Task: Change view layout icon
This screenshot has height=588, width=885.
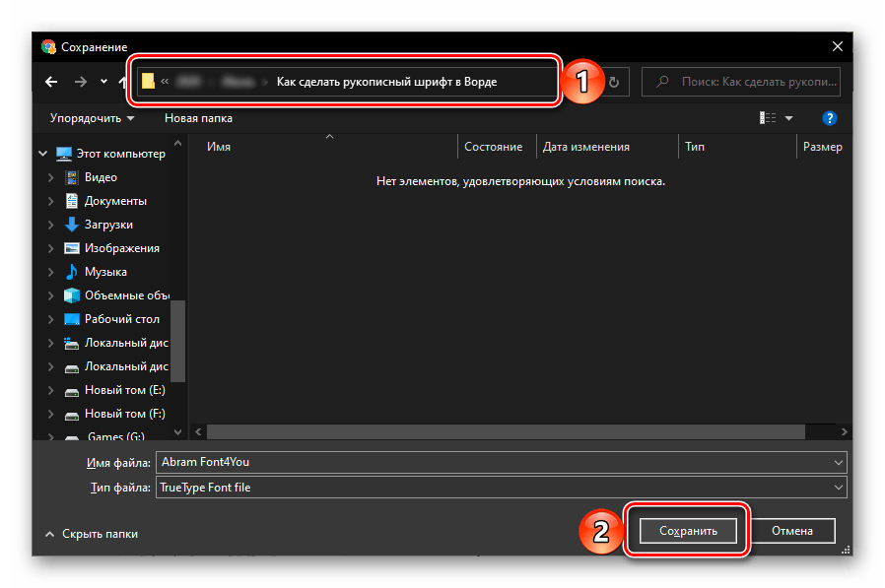Action: [769, 118]
